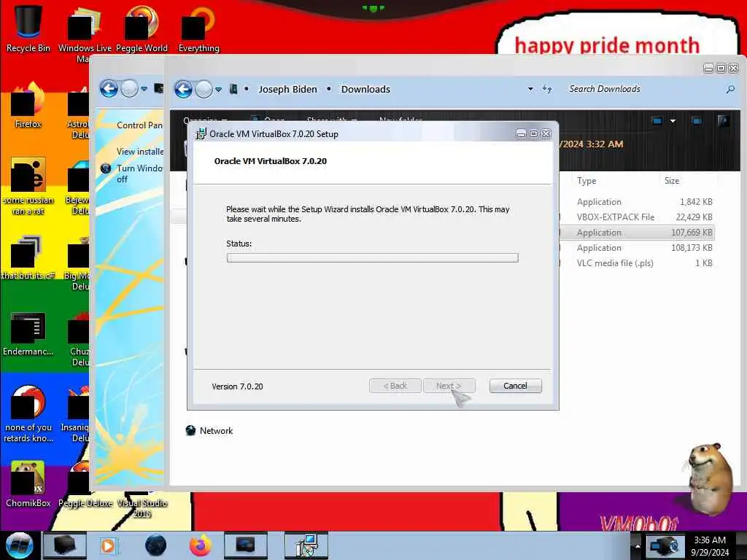Open the taskbar clock showing 3:36 AM
The width and height of the screenshot is (747, 560).
click(x=709, y=545)
